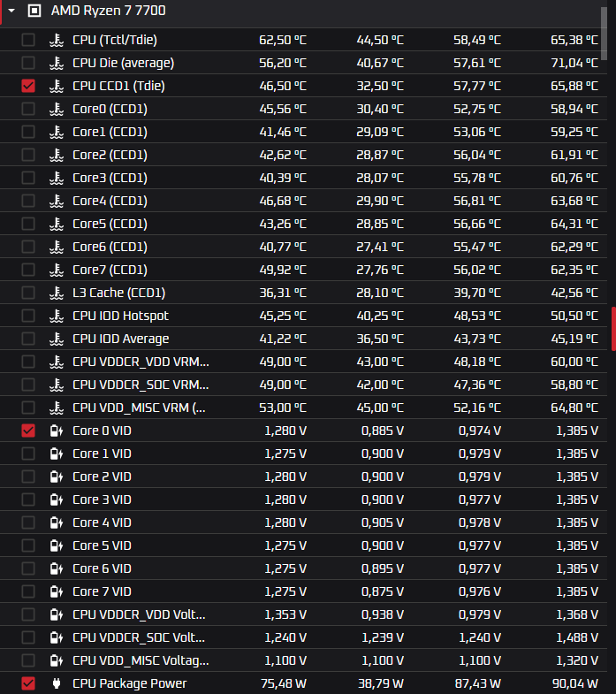Select the temperature icon of Core0 (CCD1)
616x694 pixels.
click(57, 109)
